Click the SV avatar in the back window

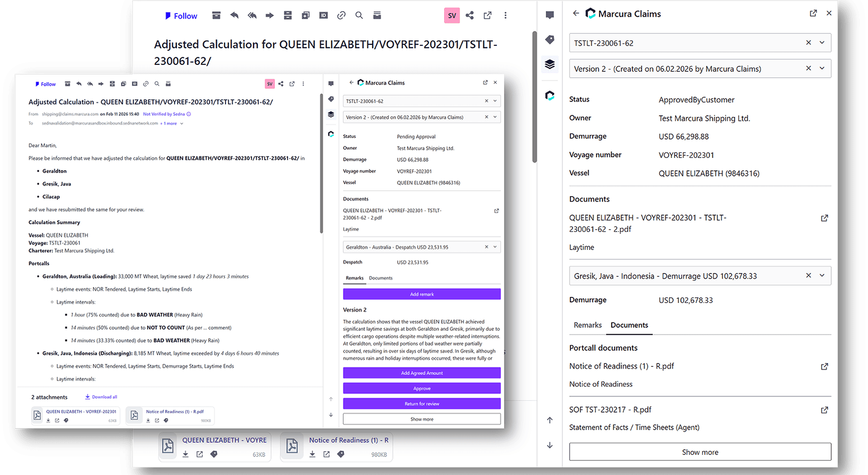(452, 16)
